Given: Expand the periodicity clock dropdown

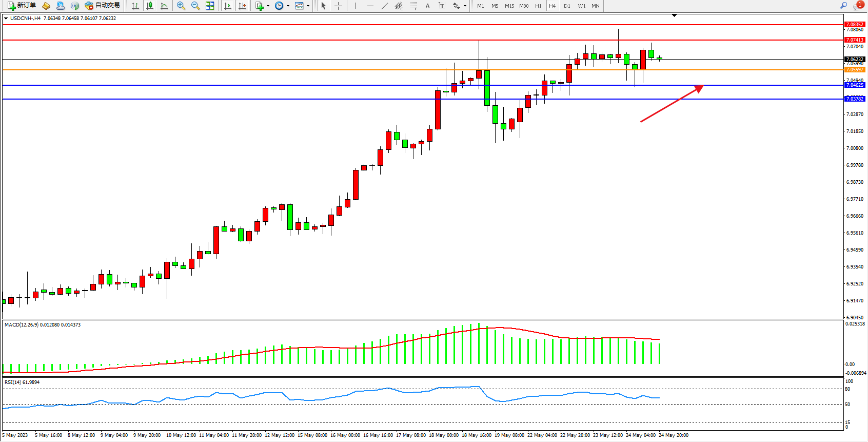Looking at the screenshot, I should [x=288, y=6].
